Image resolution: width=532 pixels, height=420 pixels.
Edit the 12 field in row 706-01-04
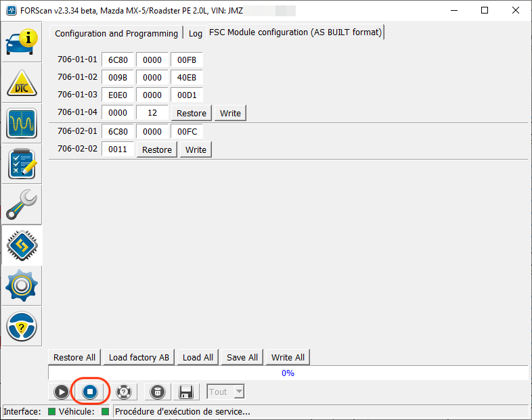[152, 113]
